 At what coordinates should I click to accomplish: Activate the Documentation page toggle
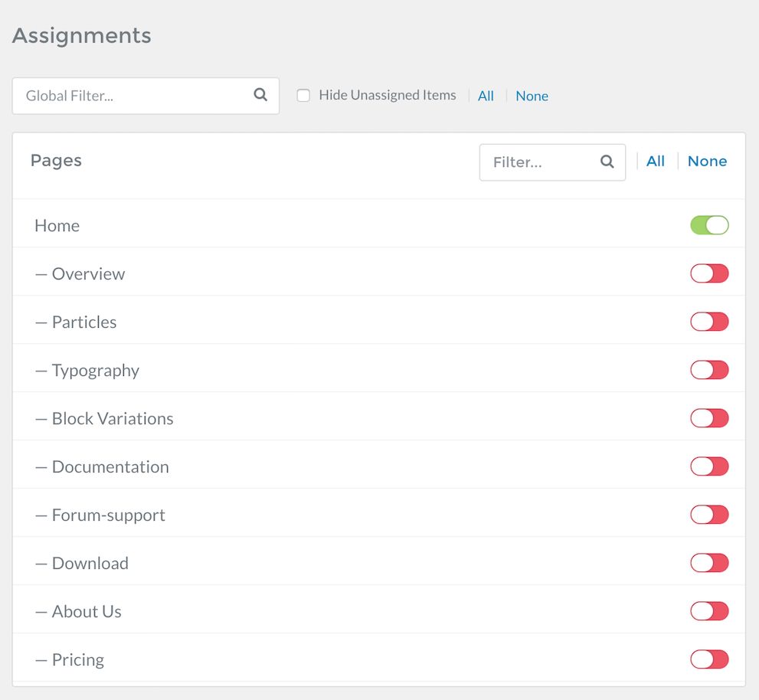709,466
